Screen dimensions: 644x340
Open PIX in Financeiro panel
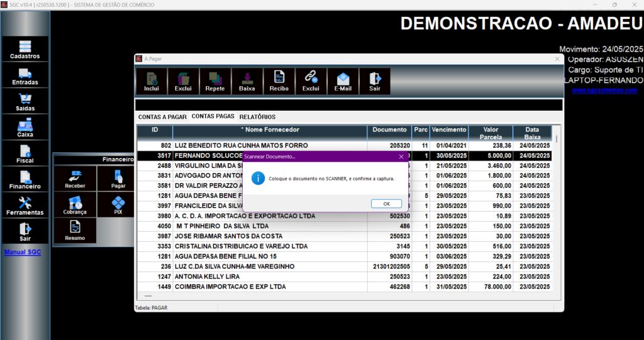point(118,205)
